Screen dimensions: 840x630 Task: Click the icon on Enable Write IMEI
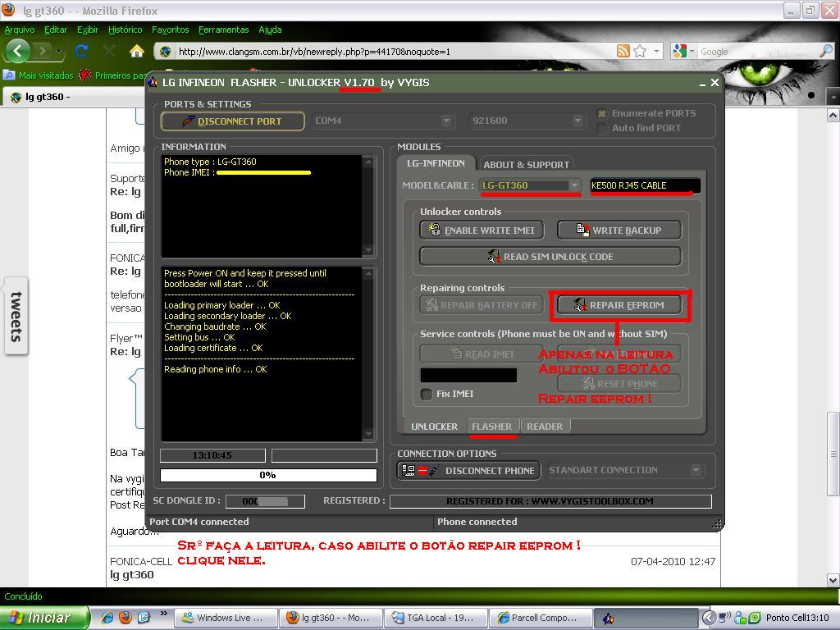click(435, 230)
